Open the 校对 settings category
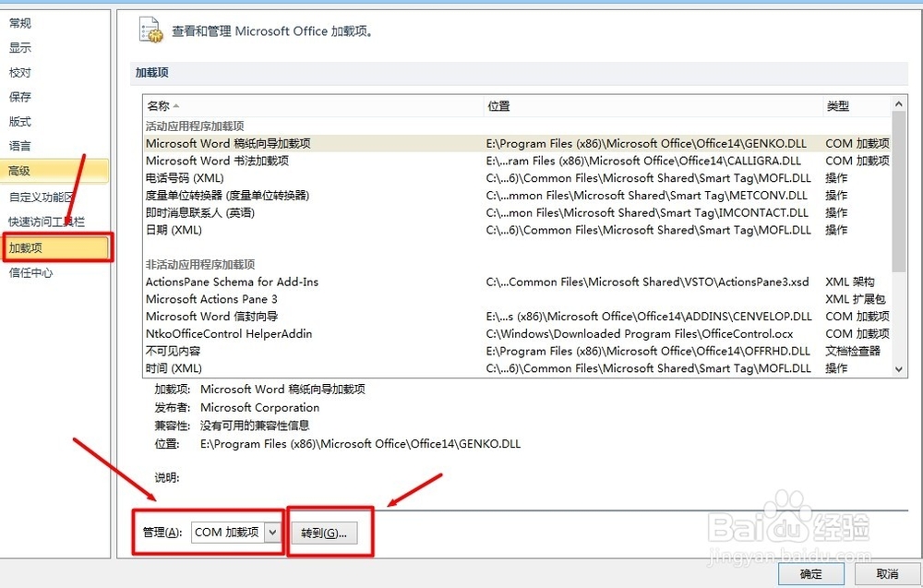This screenshot has height=588, width=923. click(x=20, y=72)
